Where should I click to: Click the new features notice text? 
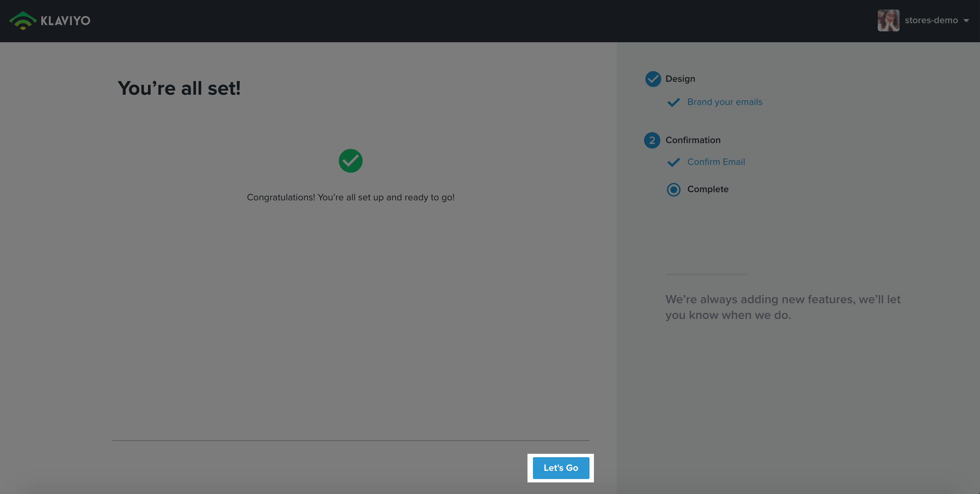(x=783, y=307)
